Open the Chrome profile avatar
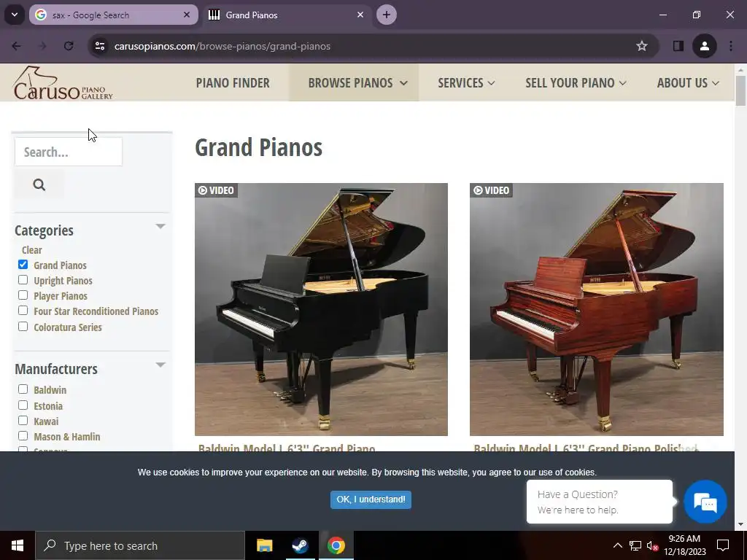 (705, 46)
